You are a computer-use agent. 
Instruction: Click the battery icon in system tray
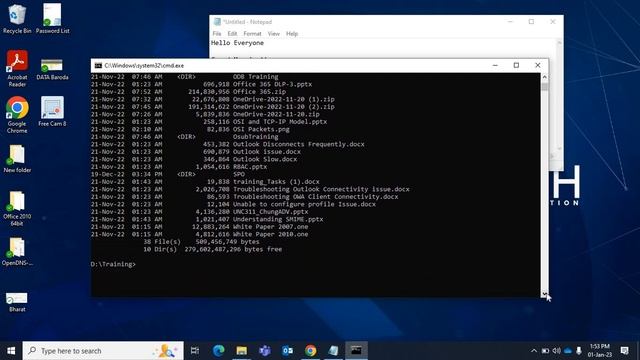click(x=545, y=351)
